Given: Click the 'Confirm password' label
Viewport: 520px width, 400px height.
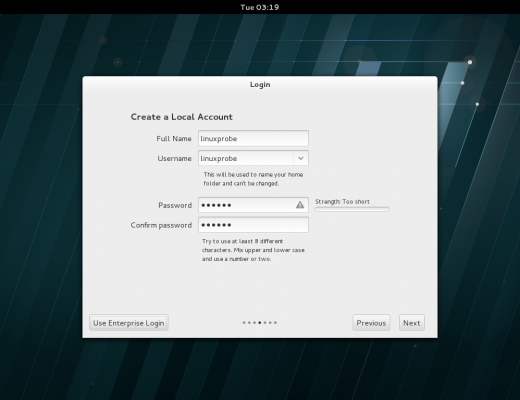Looking at the screenshot, I should pos(161,225).
